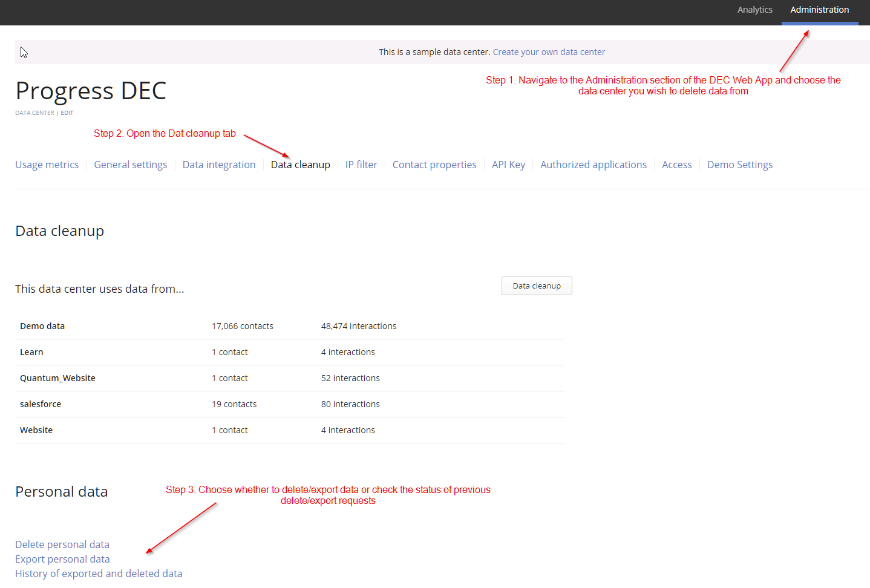This screenshot has width=870, height=588.
Task: Click the DATA CENTER breadcrumb label
Action: [x=34, y=113]
